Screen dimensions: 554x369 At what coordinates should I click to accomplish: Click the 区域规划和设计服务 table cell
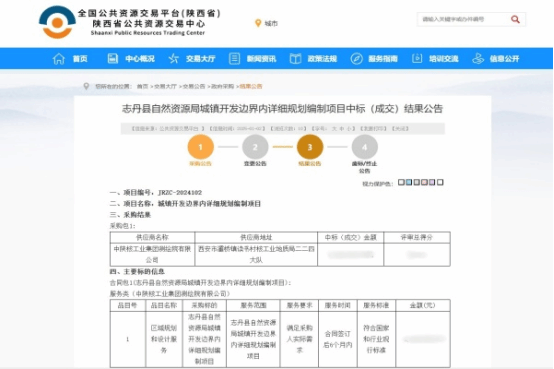click(164, 339)
